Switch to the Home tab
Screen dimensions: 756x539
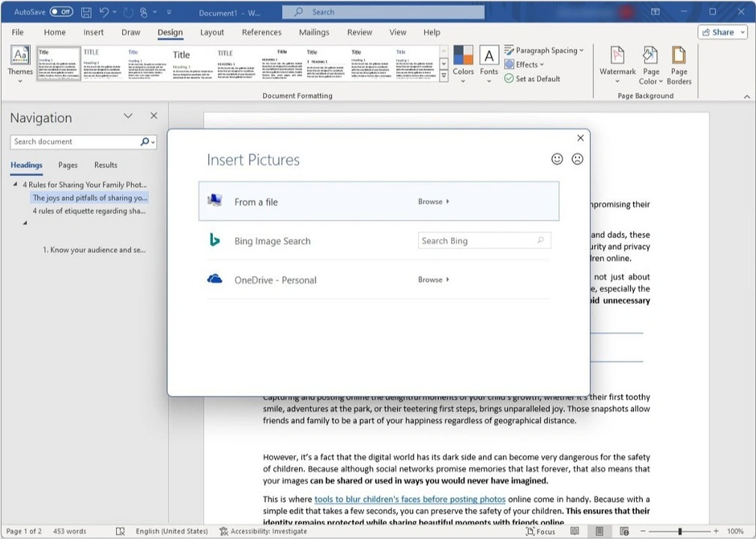pos(55,32)
